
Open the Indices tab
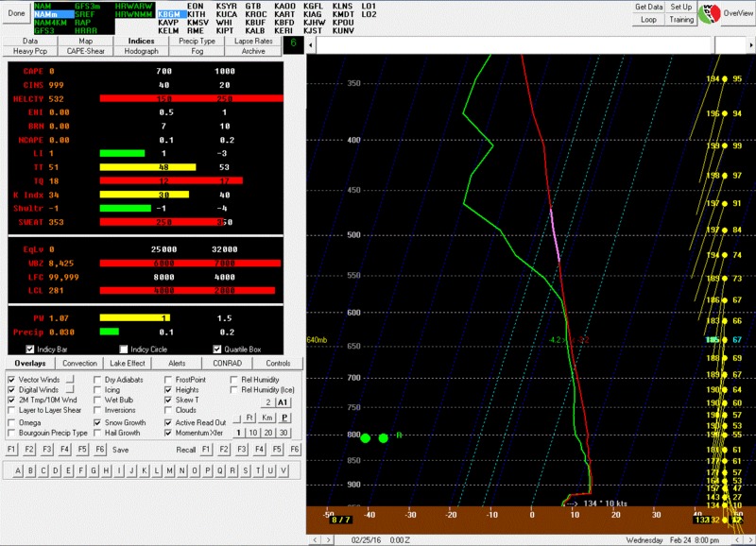tap(141, 41)
